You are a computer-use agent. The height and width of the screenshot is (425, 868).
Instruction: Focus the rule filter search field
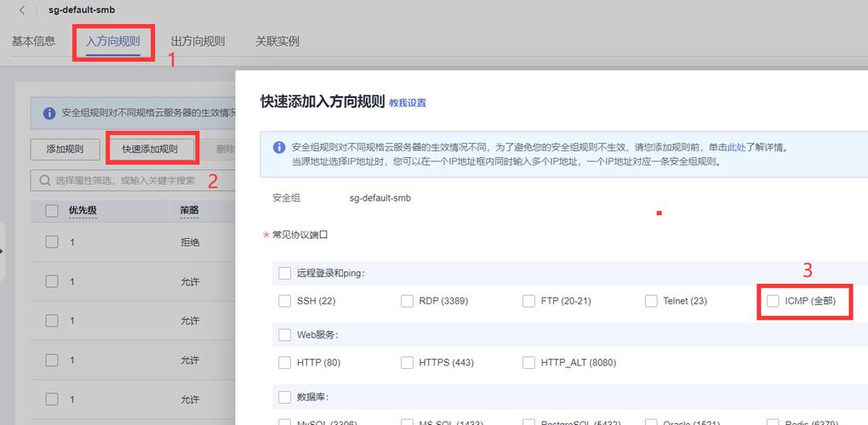133,180
